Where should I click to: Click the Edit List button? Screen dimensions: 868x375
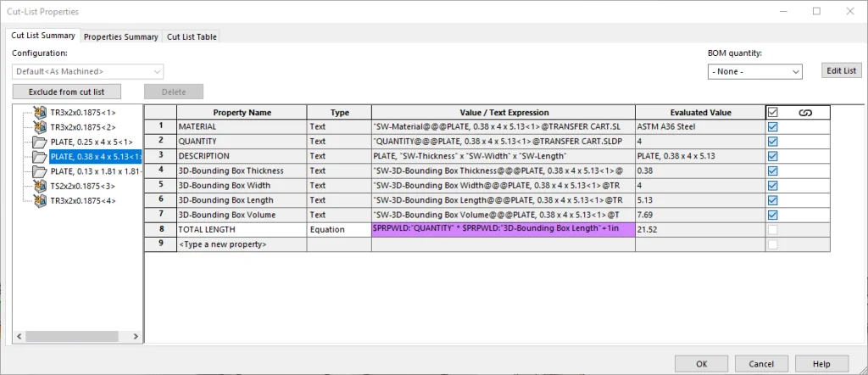(x=842, y=70)
